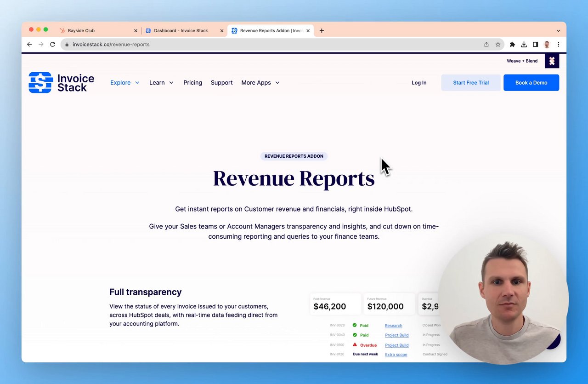
Task: Click the green Paid icon for INV-0043
Action: [355, 335]
